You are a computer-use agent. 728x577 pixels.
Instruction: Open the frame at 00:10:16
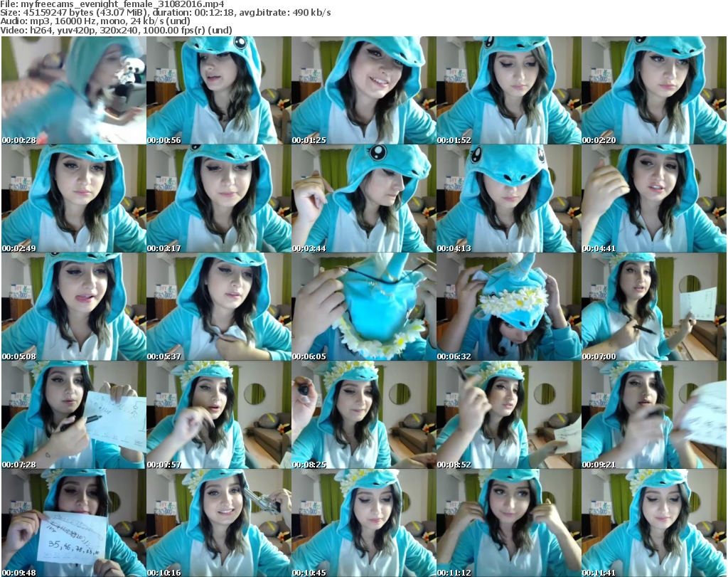[x=219, y=523]
